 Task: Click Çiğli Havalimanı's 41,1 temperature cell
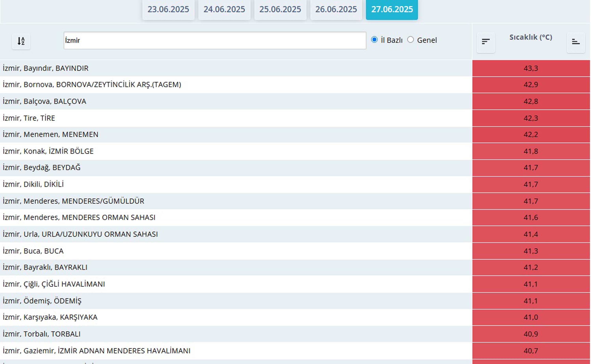click(531, 284)
